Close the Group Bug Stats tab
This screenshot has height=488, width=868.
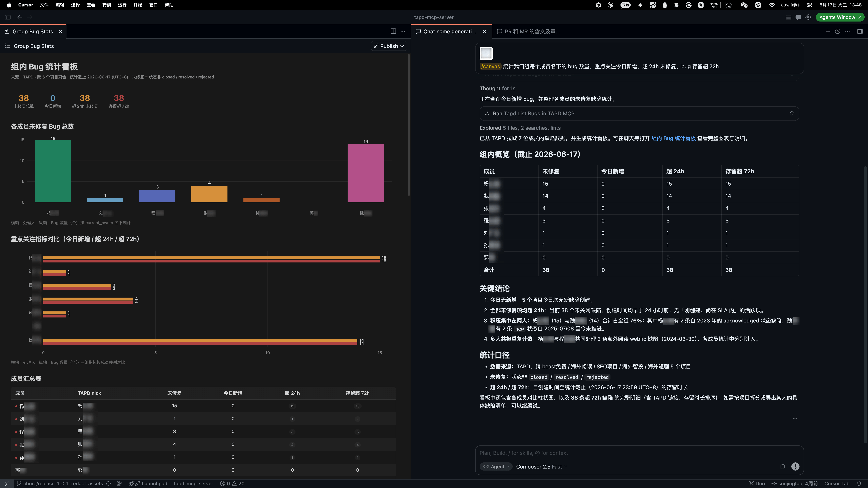coord(60,31)
